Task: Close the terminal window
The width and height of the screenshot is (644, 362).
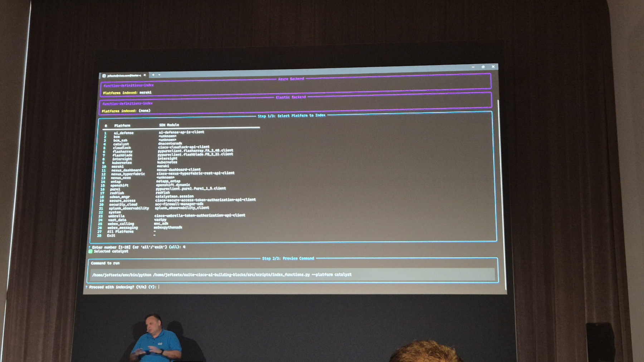Action: point(493,66)
